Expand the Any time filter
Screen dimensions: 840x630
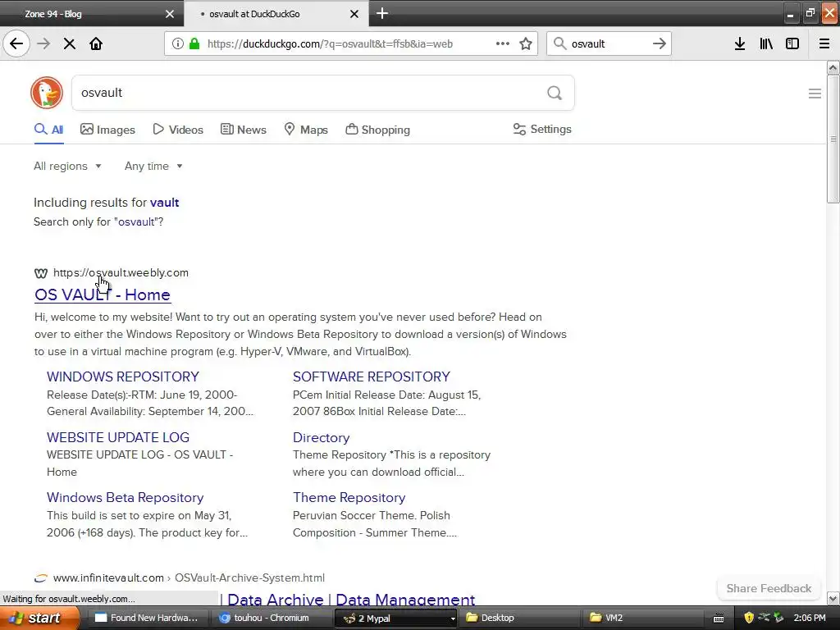tap(153, 166)
